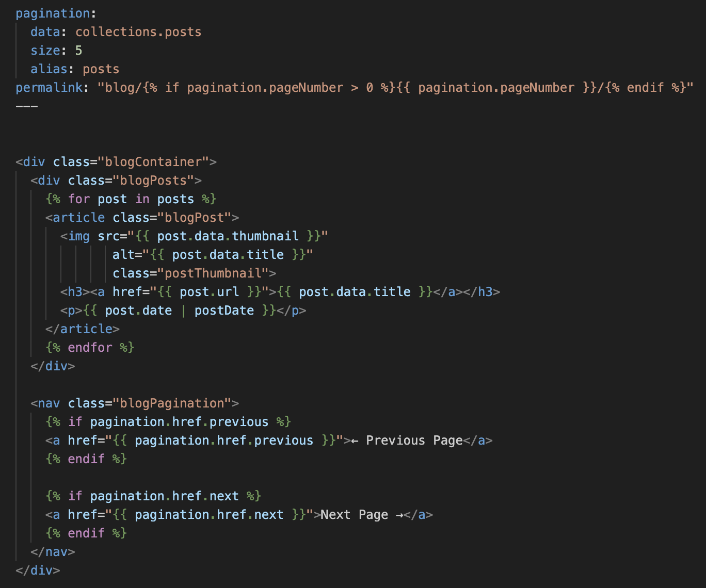Click "thumbnail" in the img src attribute

pos(265,236)
